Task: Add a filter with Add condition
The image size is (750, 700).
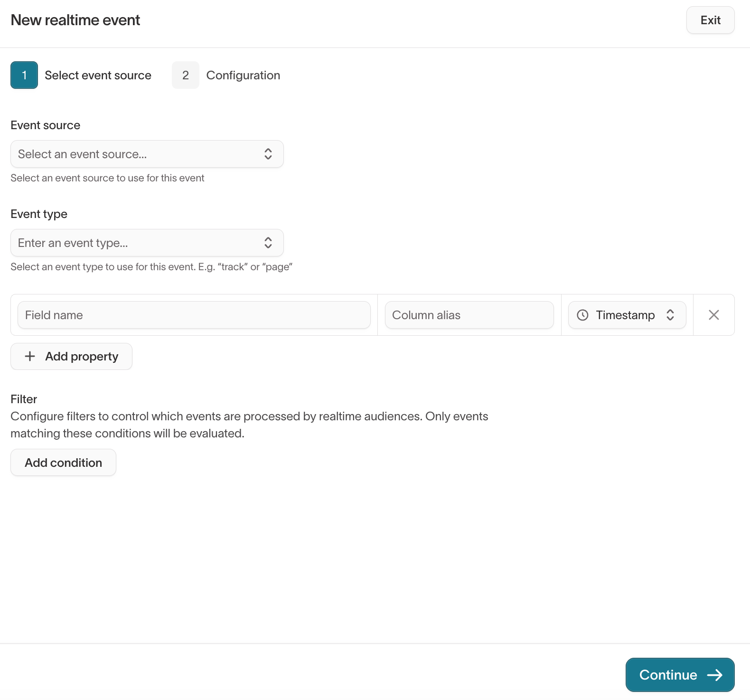Action: tap(63, 463)
